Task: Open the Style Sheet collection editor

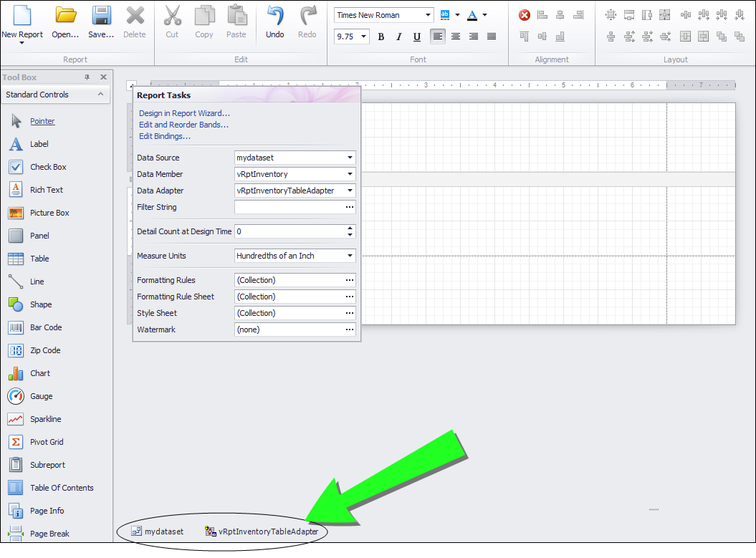Action: (350, 313)
